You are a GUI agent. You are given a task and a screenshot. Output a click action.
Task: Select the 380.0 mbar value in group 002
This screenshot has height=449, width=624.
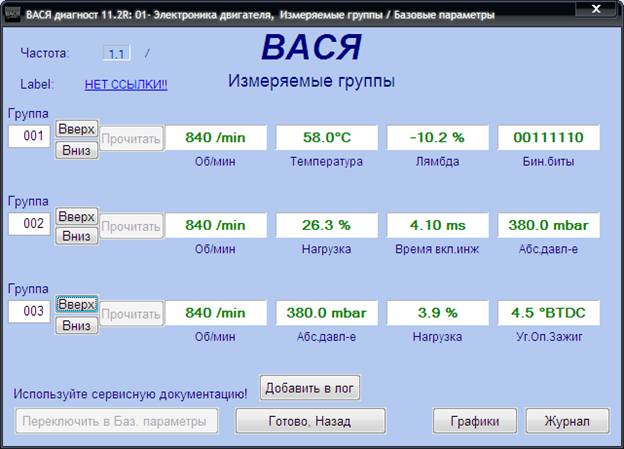tap(548, 225)
